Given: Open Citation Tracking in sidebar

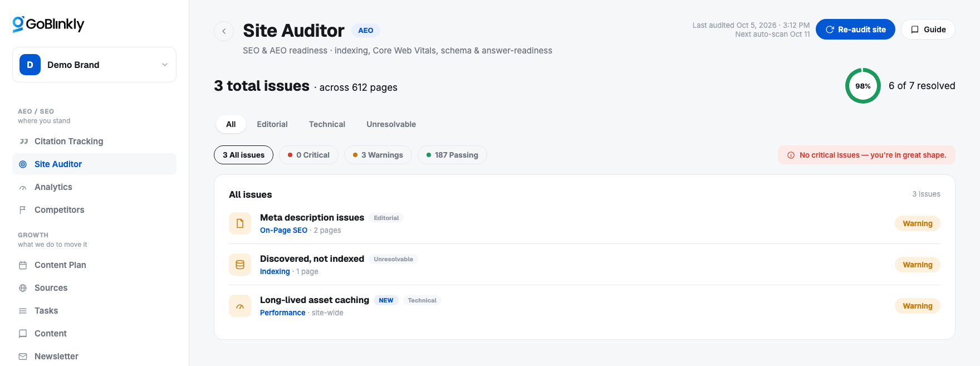Looking at the screenshot, I should [94, 141].
